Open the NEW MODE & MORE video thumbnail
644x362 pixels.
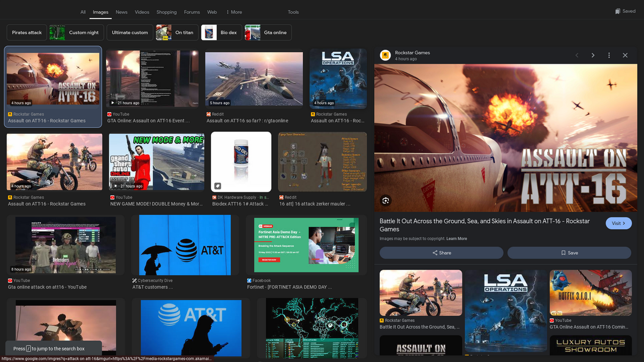tap(156, 162)
